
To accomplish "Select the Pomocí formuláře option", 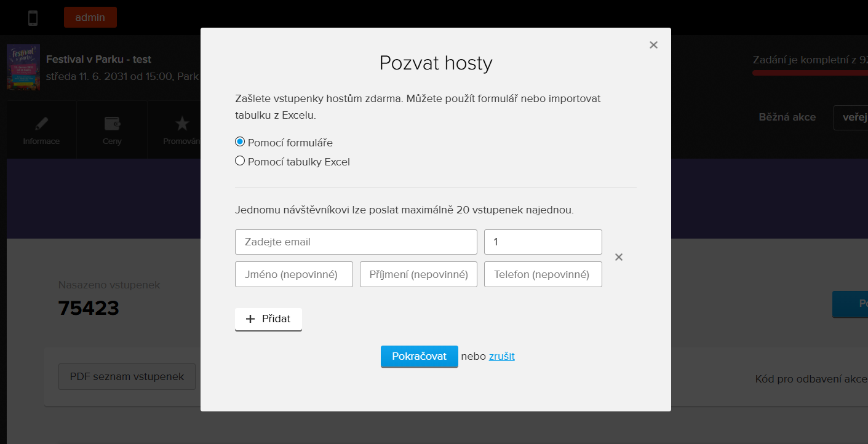I will point(239,141).
